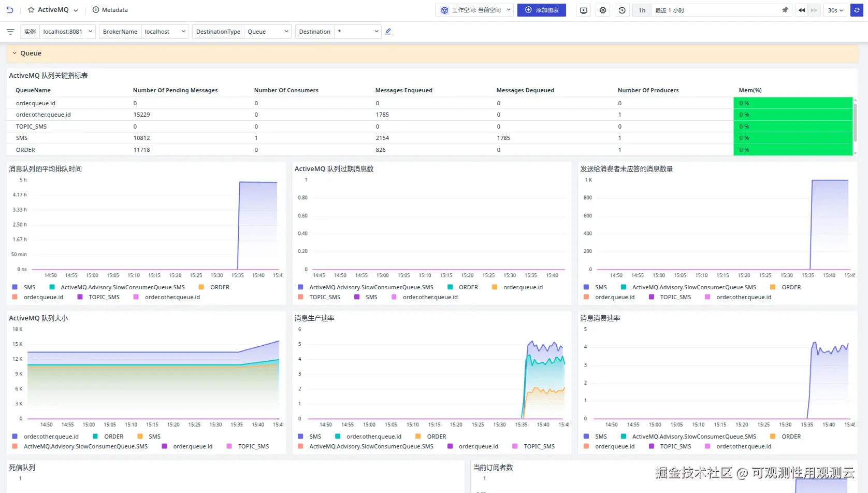Select the 1h time shortcut
The width and height of the screenshot is (868, 493).
(642, 10)
